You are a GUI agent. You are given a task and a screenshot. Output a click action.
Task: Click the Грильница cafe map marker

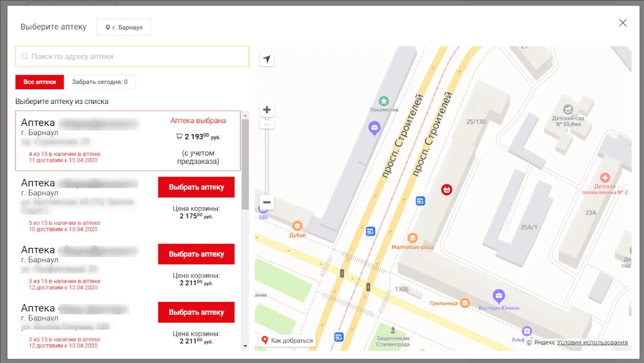coord(465,303)
